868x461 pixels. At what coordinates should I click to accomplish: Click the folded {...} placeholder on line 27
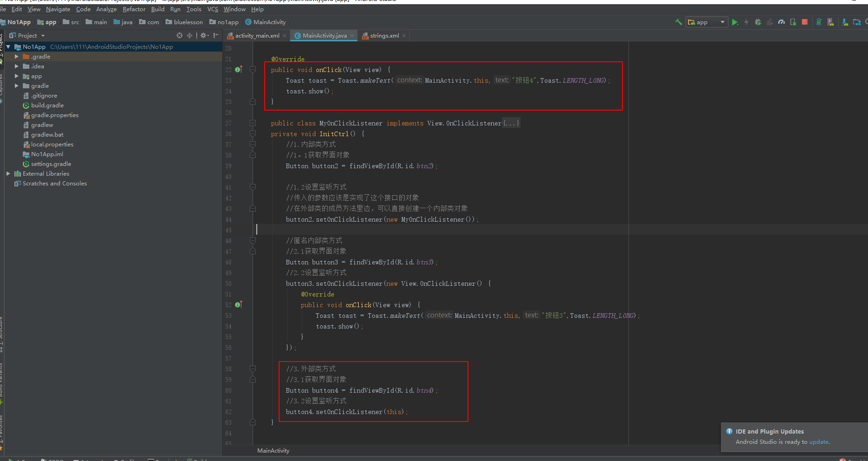[511, 123]
